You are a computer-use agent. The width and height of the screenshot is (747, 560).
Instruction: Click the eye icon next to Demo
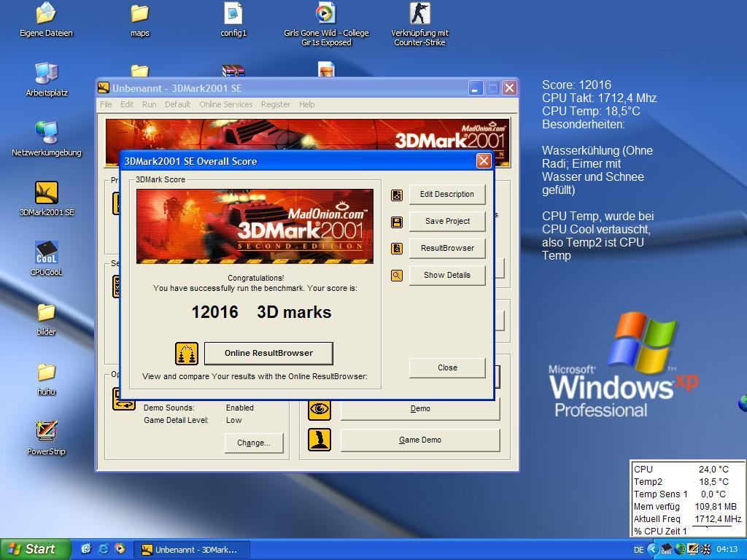point(320,409)
